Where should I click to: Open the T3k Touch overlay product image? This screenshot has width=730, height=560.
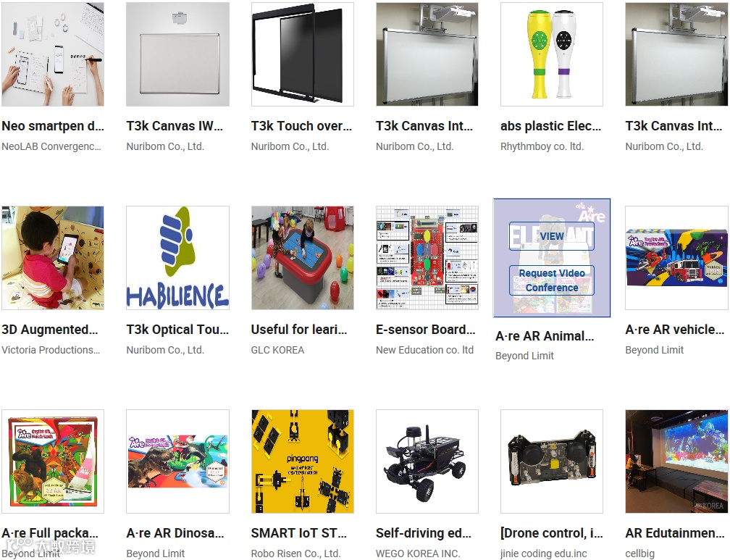(302, 54)
